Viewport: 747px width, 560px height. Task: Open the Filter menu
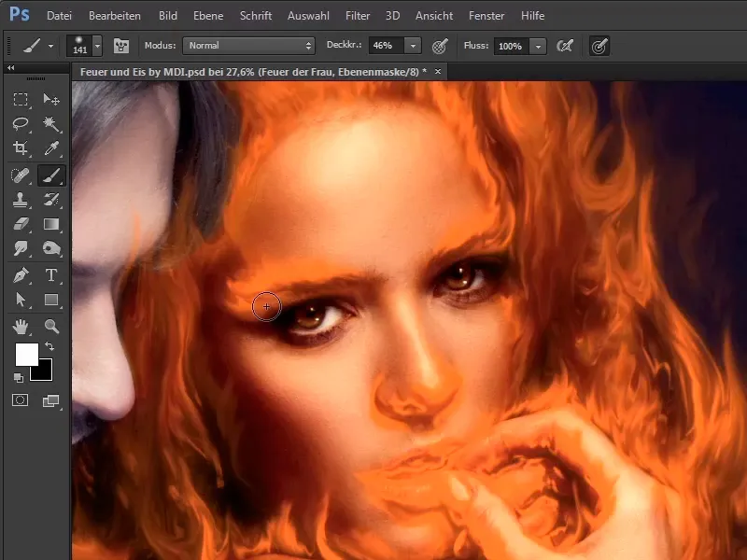(x=358, y=16)
